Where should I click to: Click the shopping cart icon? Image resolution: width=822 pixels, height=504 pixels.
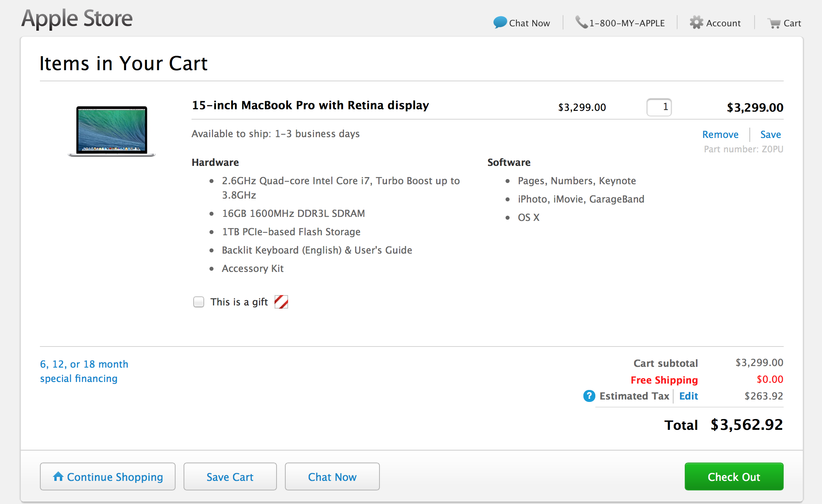pos(774,24)
